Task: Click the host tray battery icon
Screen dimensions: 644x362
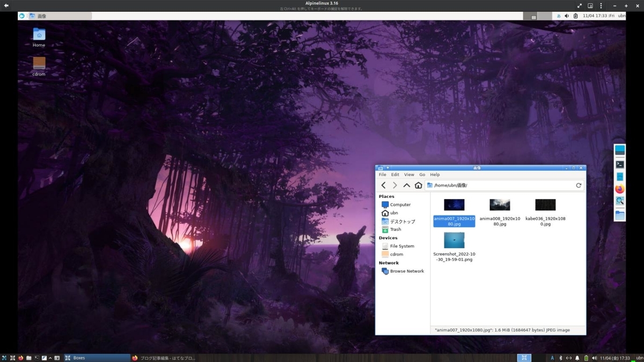Action: [586, 358]
